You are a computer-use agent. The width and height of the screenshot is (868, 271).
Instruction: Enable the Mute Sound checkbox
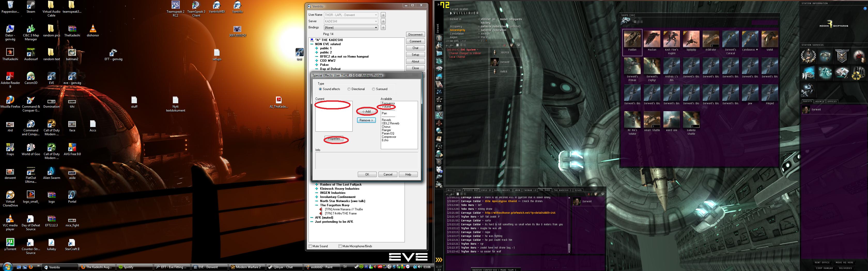coord(310,246)
